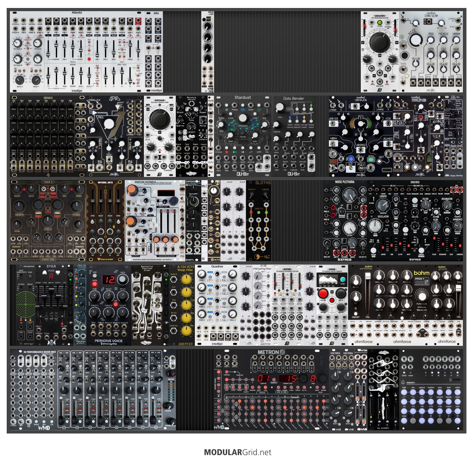Click the large Time knob on Data Bender
The image size is (476, 459).
click(x=280, y=108)
